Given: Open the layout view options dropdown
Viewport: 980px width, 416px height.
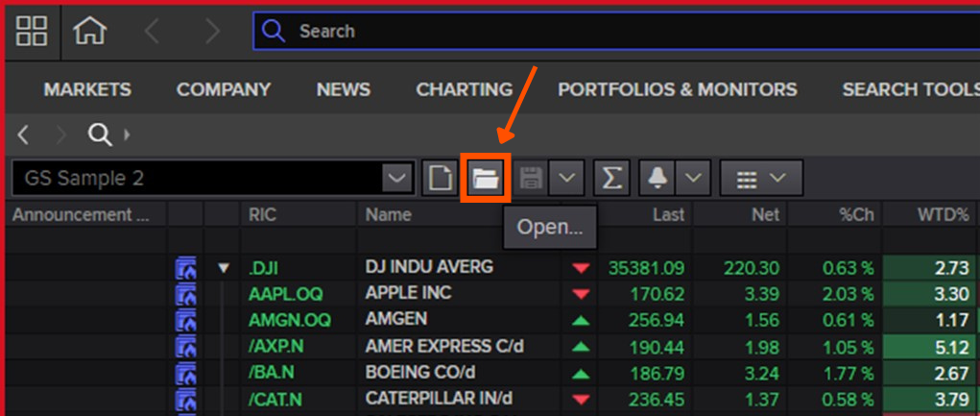Looking at the screenshot, I should click(761, 179).
